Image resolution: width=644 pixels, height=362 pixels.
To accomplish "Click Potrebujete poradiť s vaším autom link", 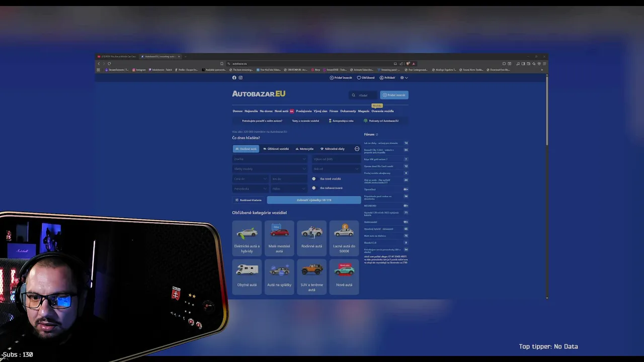I will 262,121.
